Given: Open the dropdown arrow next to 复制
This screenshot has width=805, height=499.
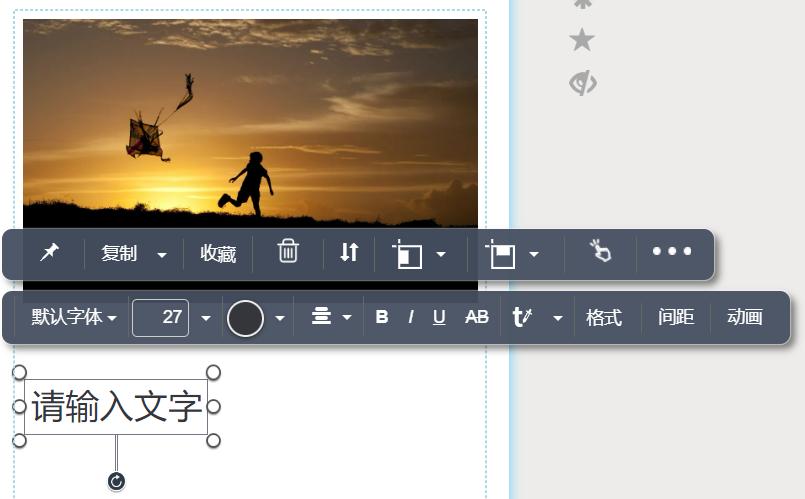Looking at the screenshot, I should (162, 255).
